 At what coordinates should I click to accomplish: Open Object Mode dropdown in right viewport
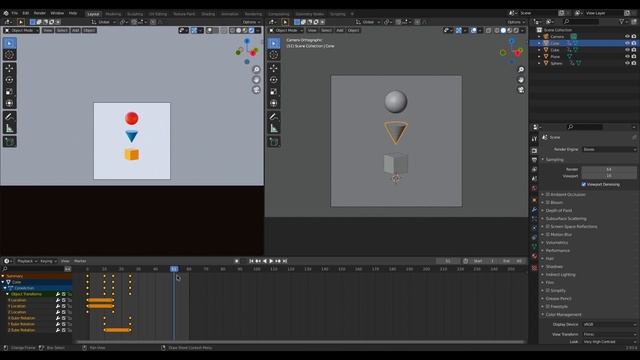tap(286, 30)
